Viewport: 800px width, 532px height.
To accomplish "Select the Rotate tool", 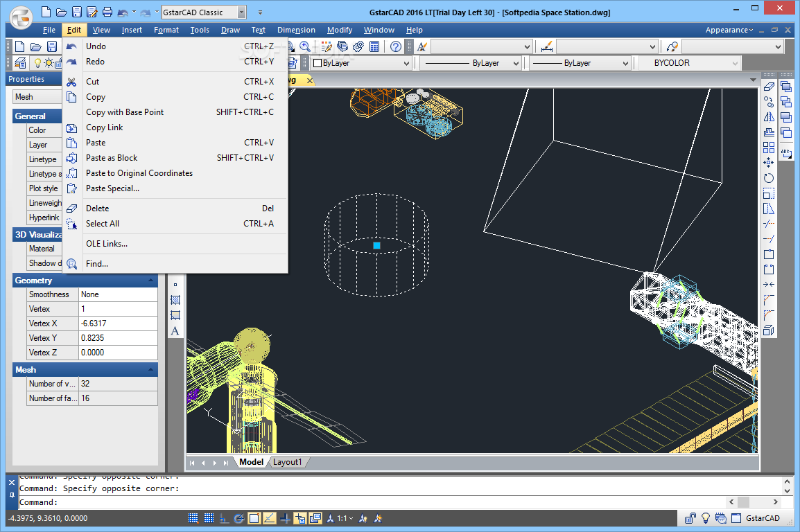I will tap(769, 178).
